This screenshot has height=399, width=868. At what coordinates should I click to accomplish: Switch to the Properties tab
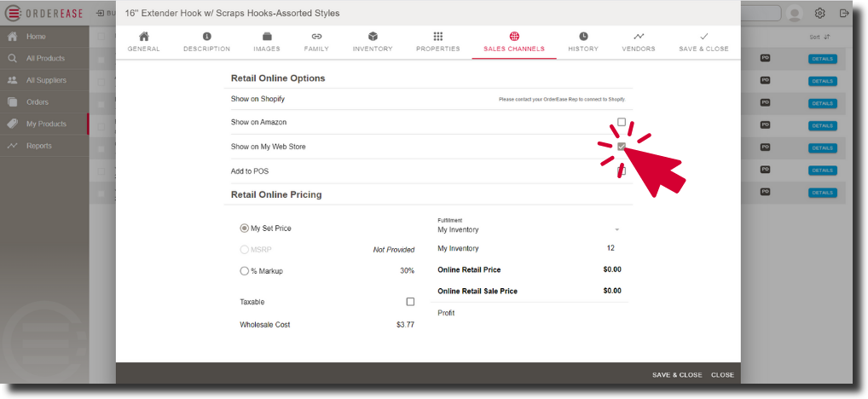438,42
